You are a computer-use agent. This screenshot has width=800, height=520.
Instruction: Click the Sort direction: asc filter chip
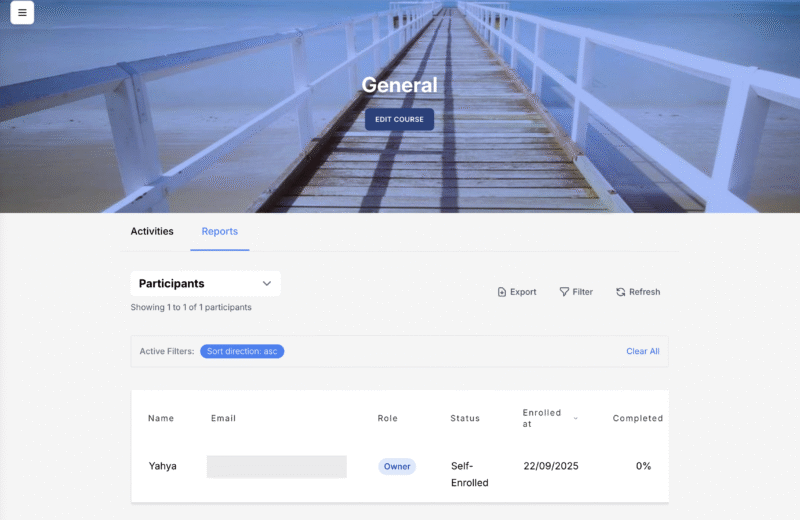click(x=242, y=351)
